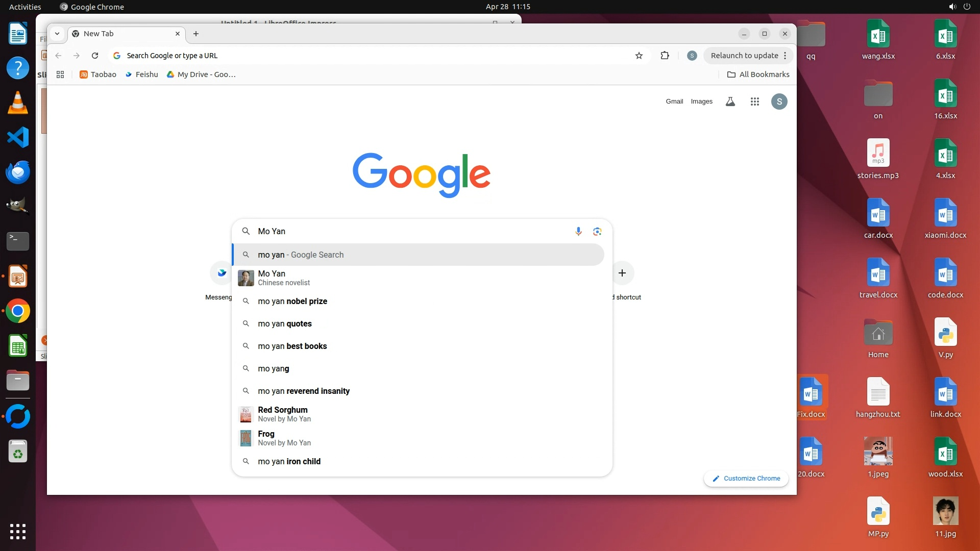
Task: Open Search Labs flask icon
Action: pyautogui.click(x=730, y=102)
